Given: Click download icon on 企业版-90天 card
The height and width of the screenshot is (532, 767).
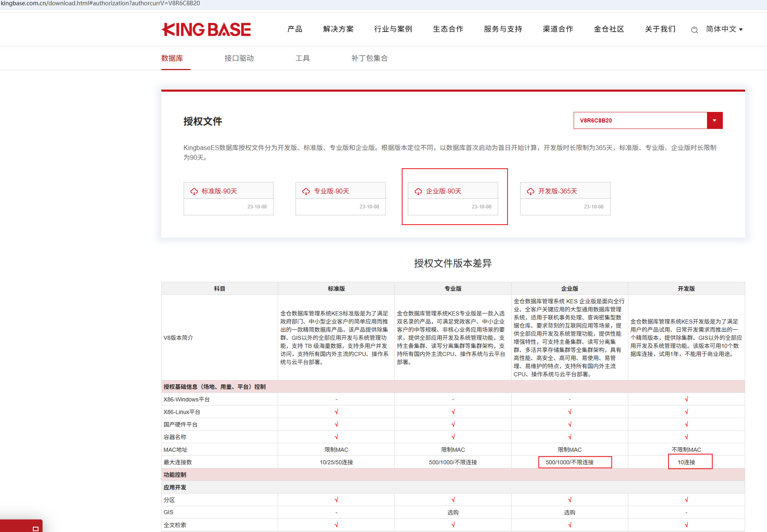Looking at the screenshot, I should 418,191.
